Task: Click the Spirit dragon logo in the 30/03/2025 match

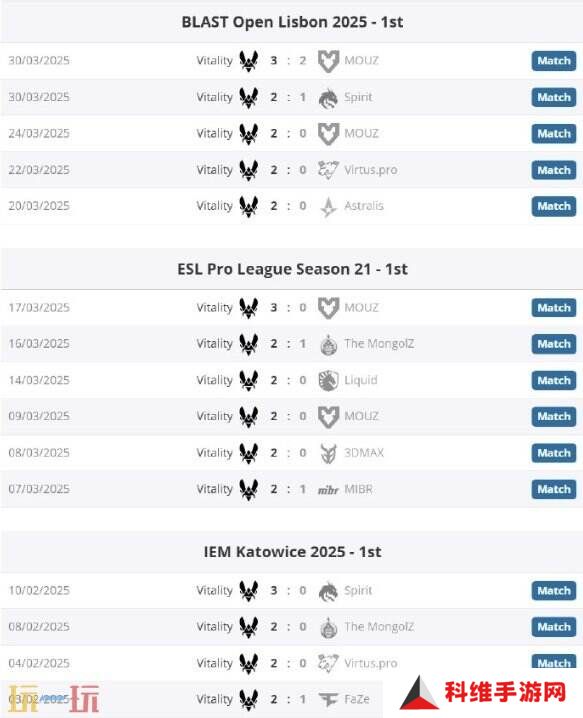Action: pos(328,98)
